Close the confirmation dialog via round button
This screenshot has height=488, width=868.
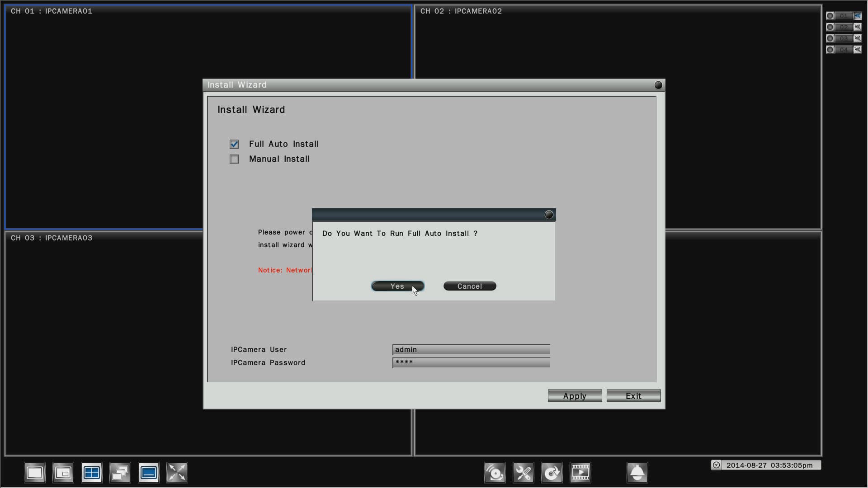[x=549, y=215]
